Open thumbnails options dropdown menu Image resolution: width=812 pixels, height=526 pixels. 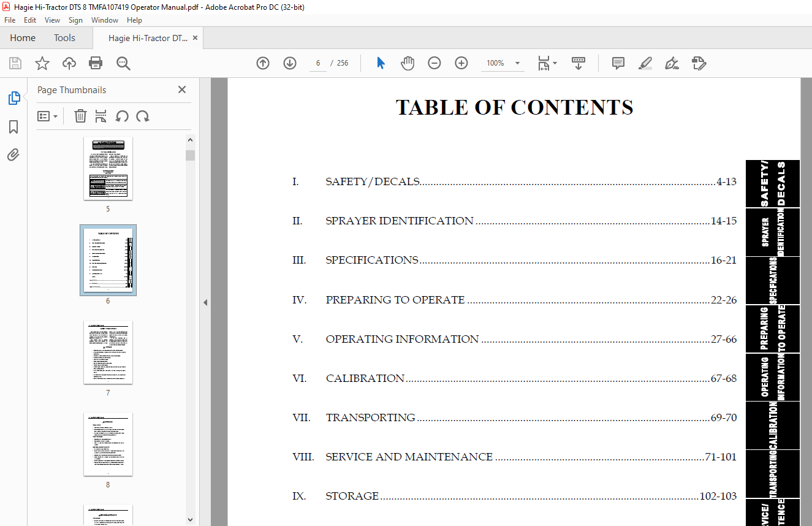[x=47, y=116]
